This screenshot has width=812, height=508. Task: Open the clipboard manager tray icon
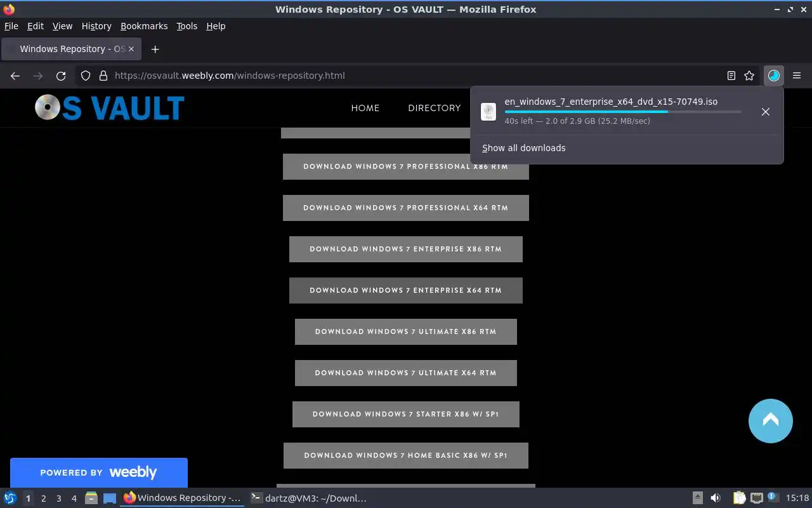pyautogui.click(x=740, y=498)
